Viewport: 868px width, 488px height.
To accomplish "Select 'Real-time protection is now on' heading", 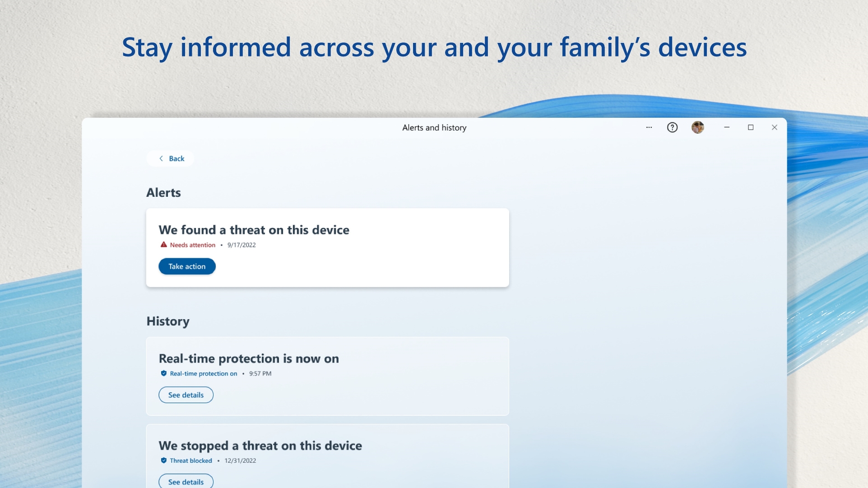I will (x=249, y=358).
